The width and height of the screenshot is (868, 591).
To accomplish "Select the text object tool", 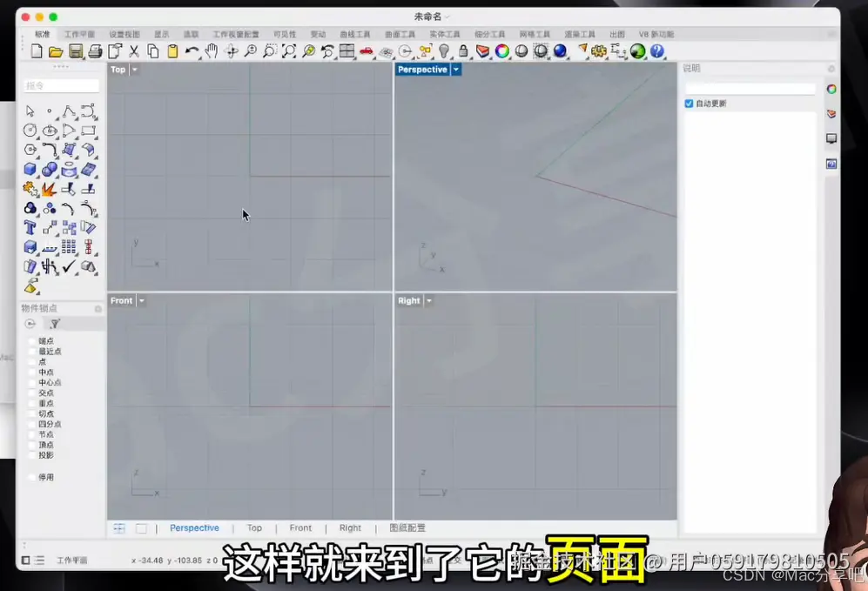I will 29,227.
